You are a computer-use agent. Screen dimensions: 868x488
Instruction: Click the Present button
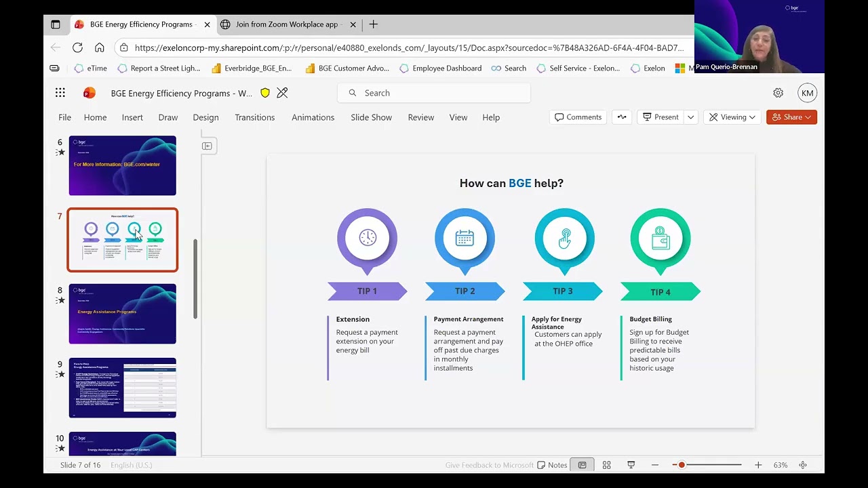[x=660, y=117]
